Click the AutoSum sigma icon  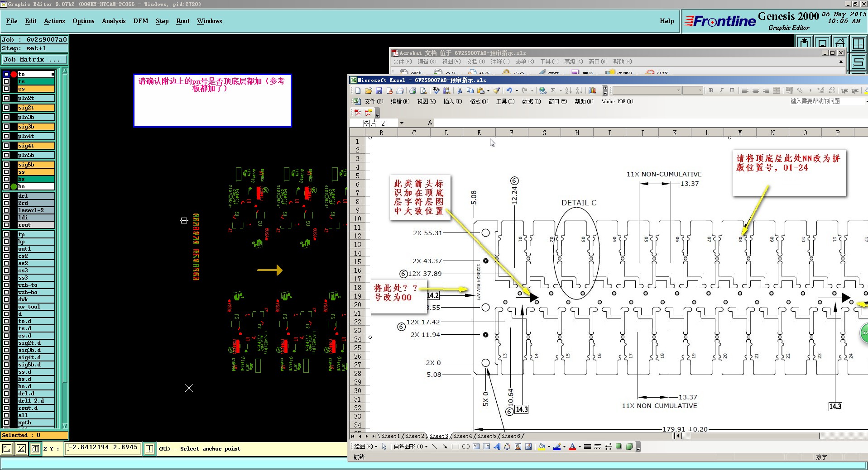(553, 91)
